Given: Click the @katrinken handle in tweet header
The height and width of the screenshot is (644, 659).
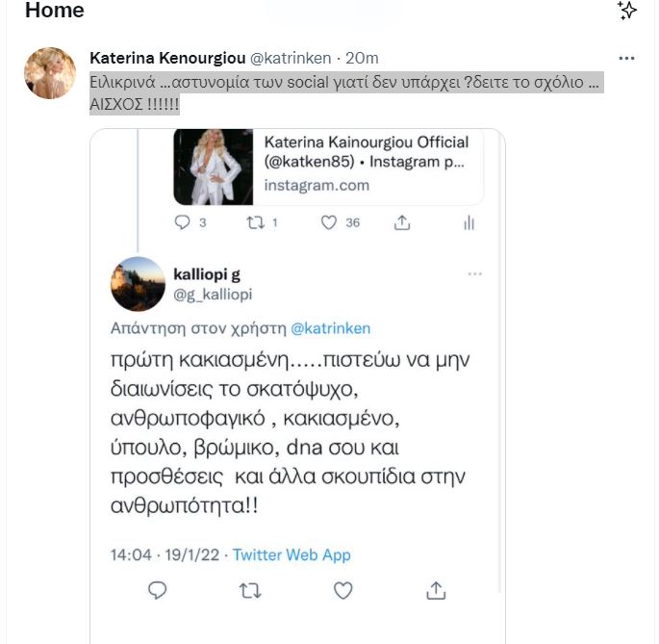Looking at the screenshot, I should click(291, 58).
